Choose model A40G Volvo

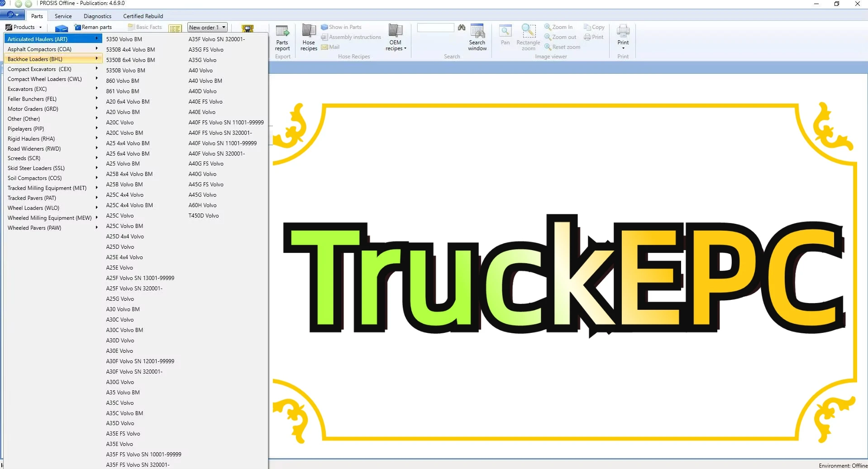tap(202, 174)
